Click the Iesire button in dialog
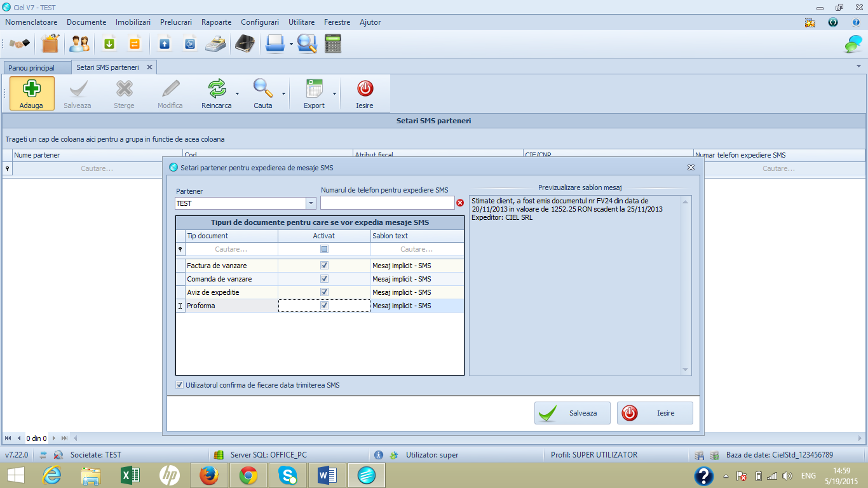This screenshot has height=488, width=868. point(655,413)
